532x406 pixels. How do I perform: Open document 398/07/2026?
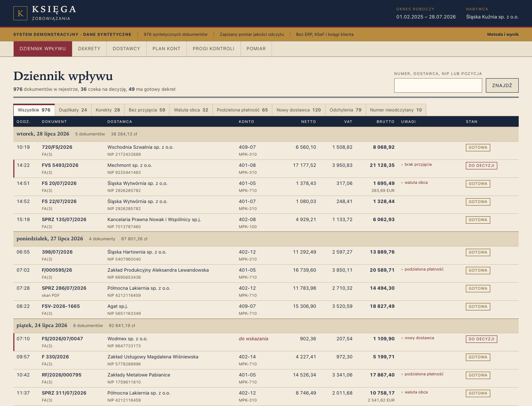57,252
